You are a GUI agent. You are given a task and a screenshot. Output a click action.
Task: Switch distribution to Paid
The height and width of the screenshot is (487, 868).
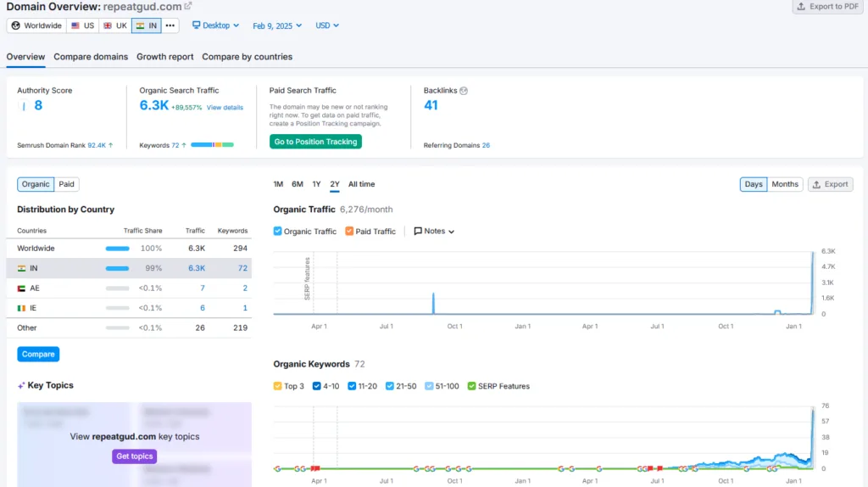click(66, 184)
